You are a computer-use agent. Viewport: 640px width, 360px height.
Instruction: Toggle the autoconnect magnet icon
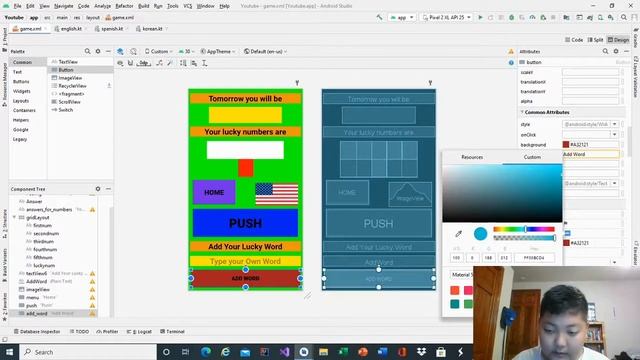(130, 63)
